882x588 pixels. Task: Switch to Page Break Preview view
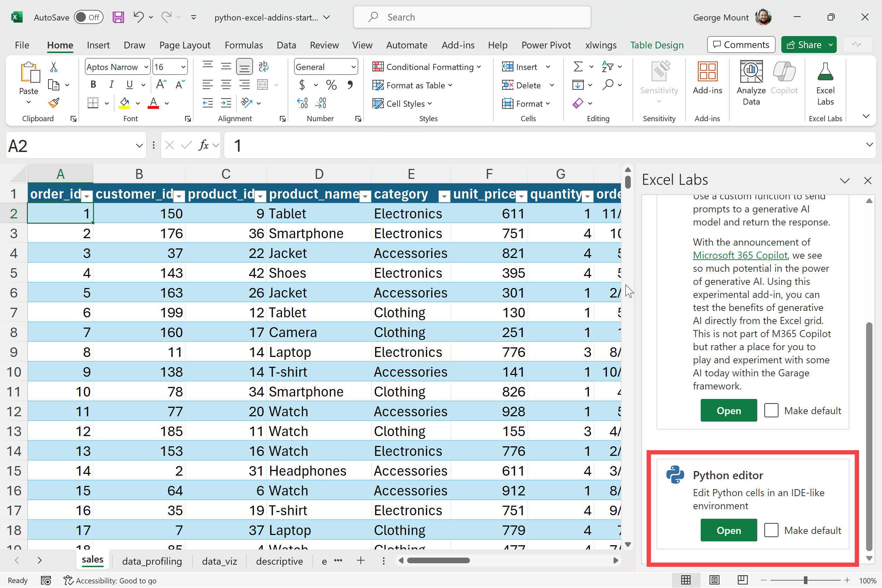[742, 580]
